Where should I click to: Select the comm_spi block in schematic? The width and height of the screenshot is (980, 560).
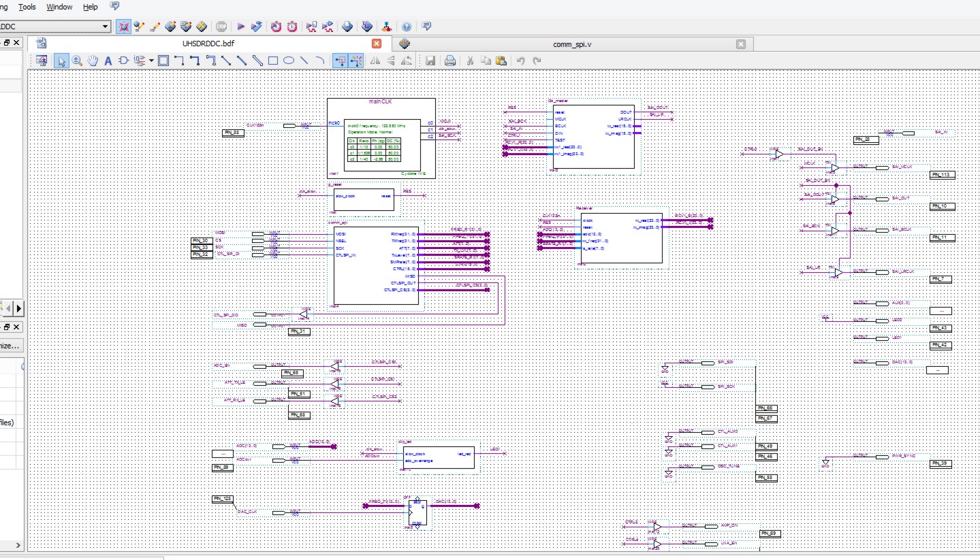375,266
